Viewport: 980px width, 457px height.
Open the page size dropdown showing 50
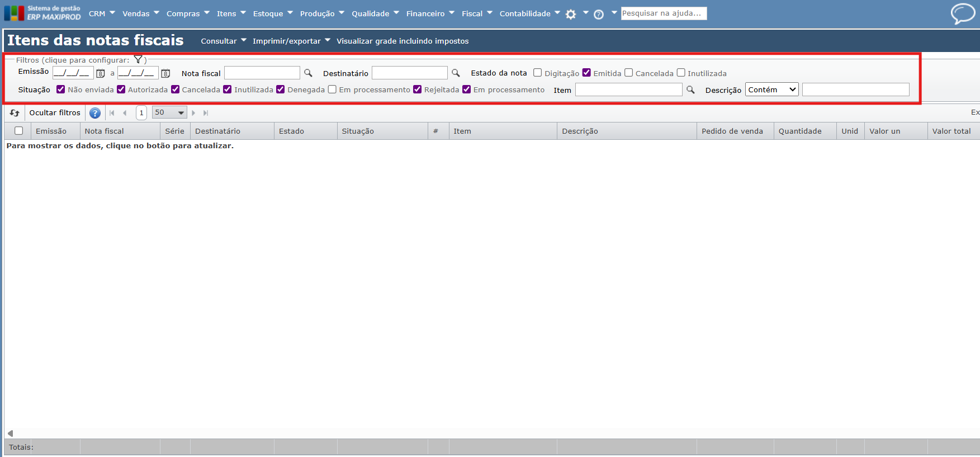[169, 112]
